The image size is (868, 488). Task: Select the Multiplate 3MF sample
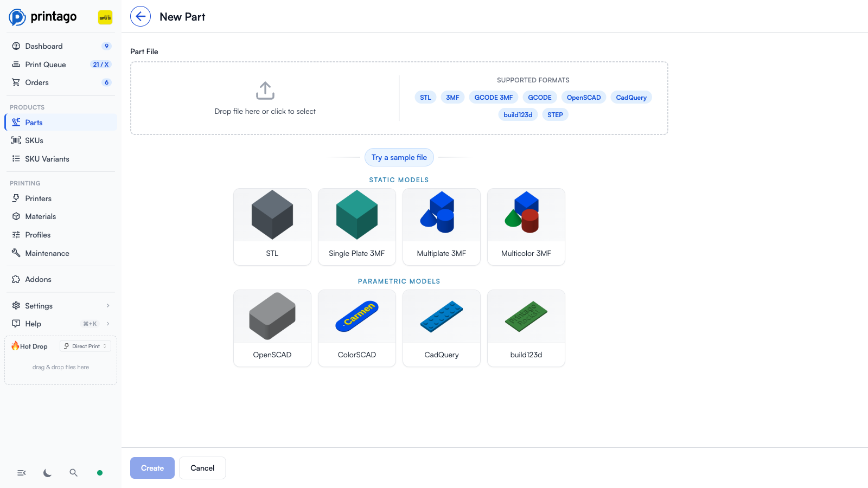click(x=442, y=227)
